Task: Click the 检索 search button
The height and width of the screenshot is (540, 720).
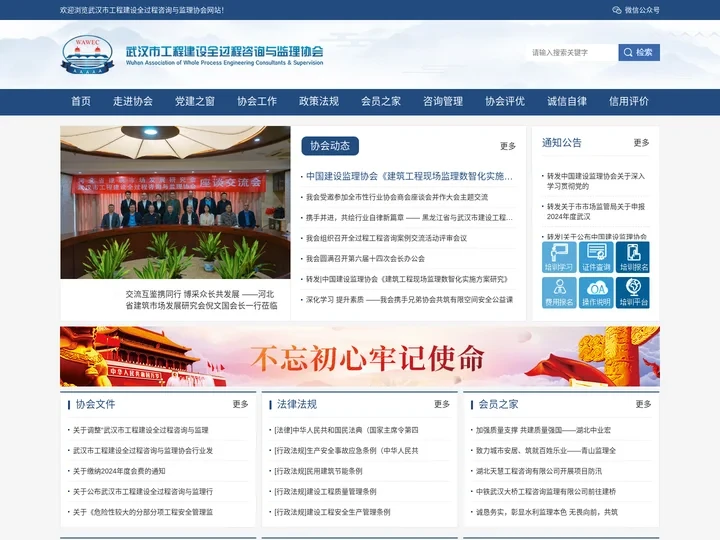Action: pos(639,52)
